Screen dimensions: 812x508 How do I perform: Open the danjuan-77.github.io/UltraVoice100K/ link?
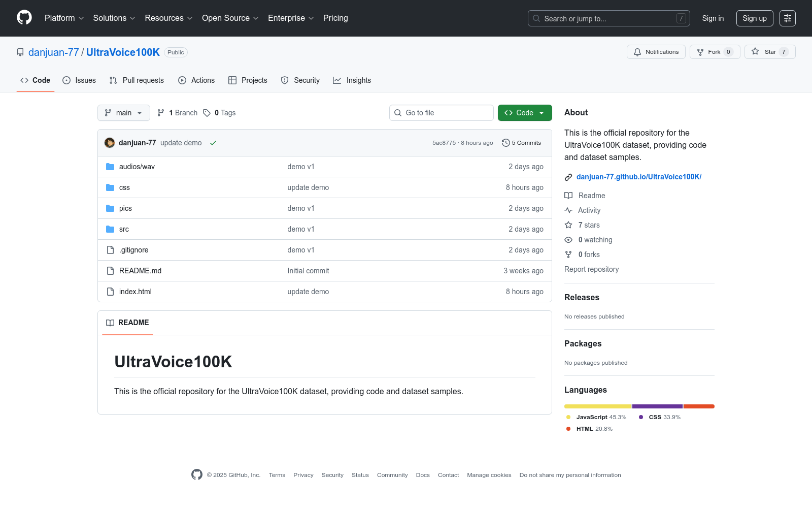tap(639, 177)
